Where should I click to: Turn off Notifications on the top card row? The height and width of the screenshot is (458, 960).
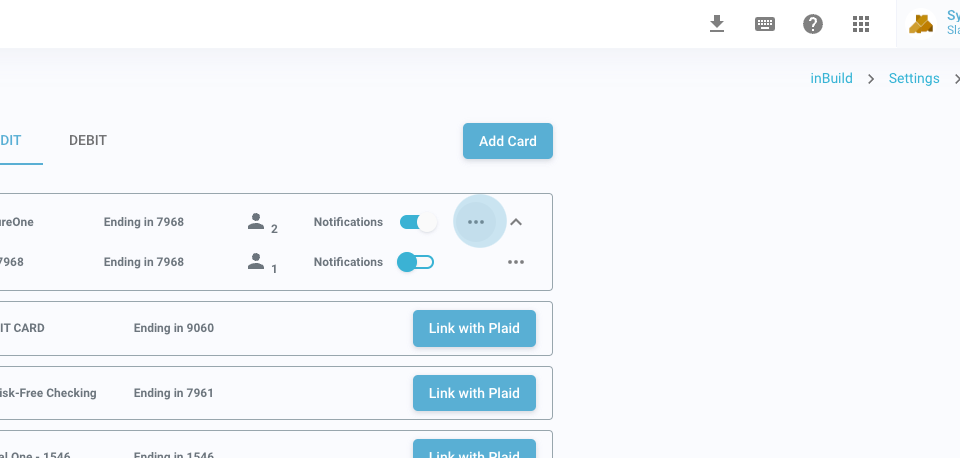418,222
